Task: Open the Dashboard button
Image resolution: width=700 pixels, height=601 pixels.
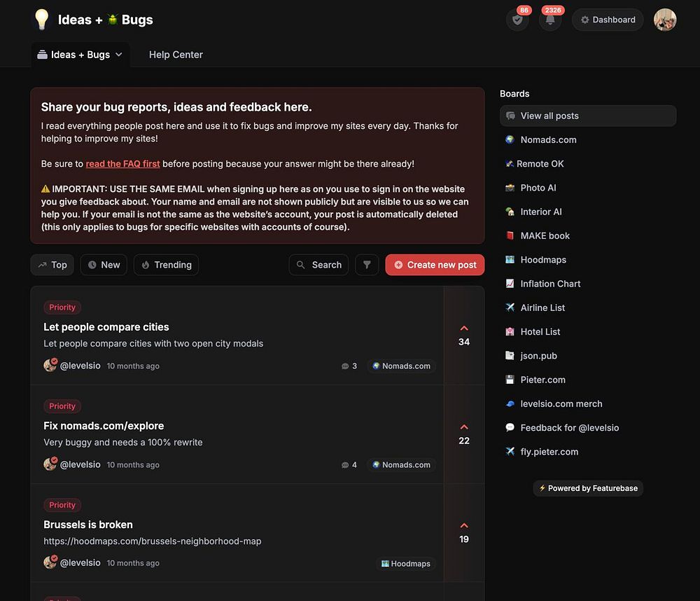Action: click(608, 20)
